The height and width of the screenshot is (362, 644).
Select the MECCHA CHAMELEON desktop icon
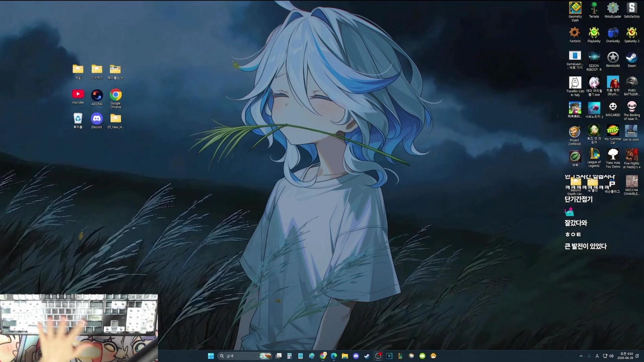pyautogui.click(x=632, y=185)
